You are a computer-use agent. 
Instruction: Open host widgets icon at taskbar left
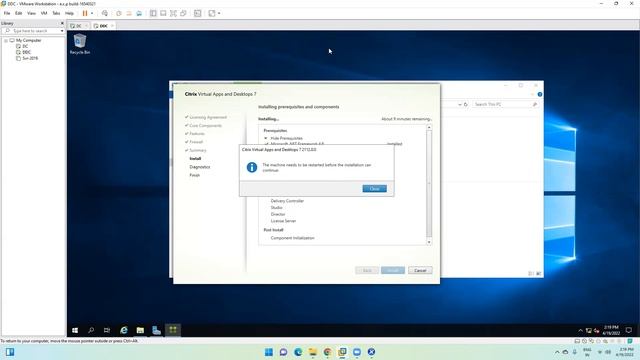click(10, 352)
